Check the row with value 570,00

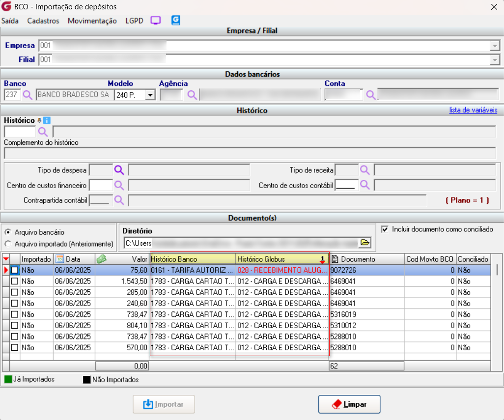point(14,347)
